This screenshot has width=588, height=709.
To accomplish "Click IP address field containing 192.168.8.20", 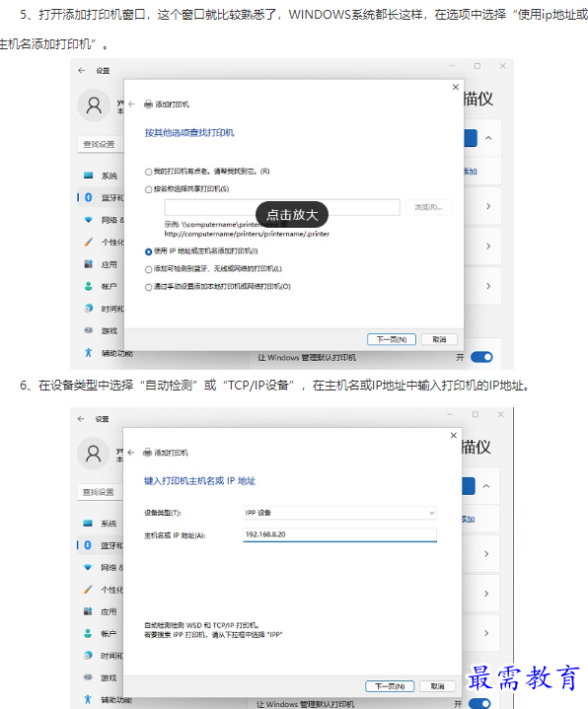I will click(339, 534).
